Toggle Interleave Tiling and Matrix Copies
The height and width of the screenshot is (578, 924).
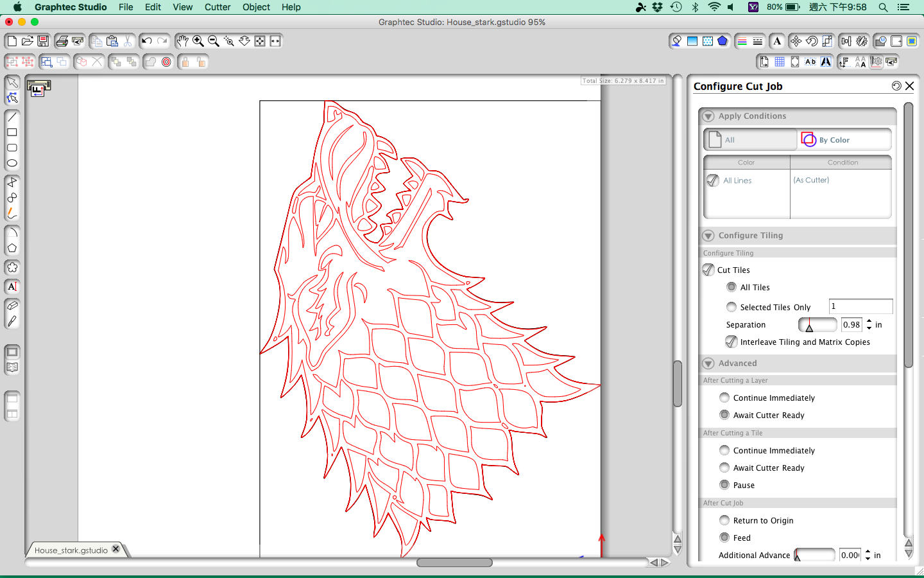click(x=732, y=342)
